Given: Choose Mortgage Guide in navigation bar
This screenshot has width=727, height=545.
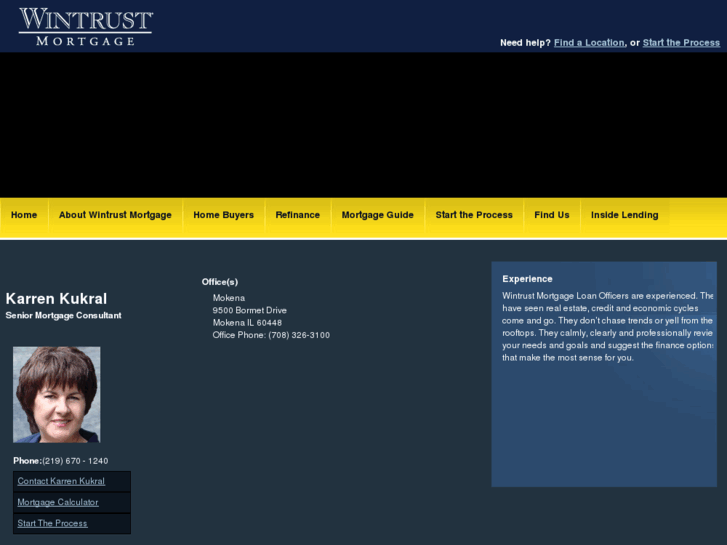Looking at the screenshot, I should click(377, 215).
